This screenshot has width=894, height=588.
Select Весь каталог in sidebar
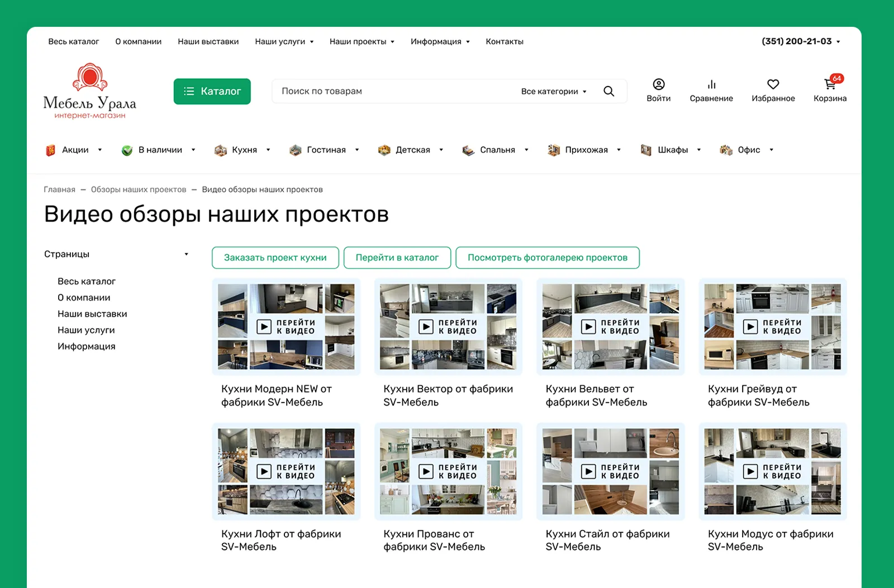tap(87, 281)
